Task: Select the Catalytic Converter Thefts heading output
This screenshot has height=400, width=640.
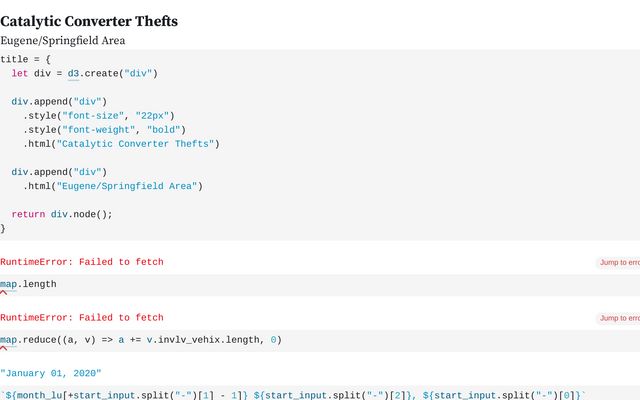Action: coord(89,21)
